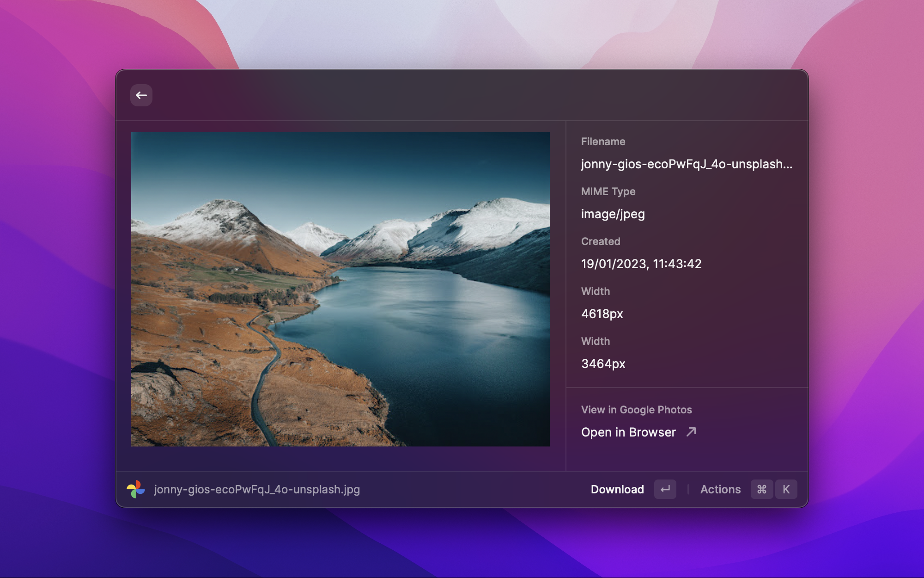Click the jpg filename in bottom bar
This screenshot has width=924, height=578.
tap(257, 489)
